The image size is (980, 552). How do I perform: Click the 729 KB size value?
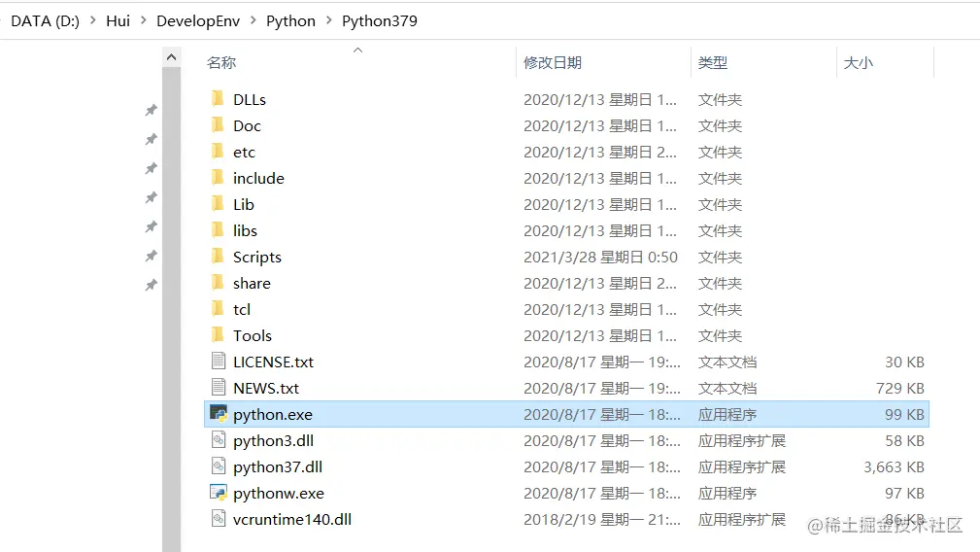click(x=900, y=388)
